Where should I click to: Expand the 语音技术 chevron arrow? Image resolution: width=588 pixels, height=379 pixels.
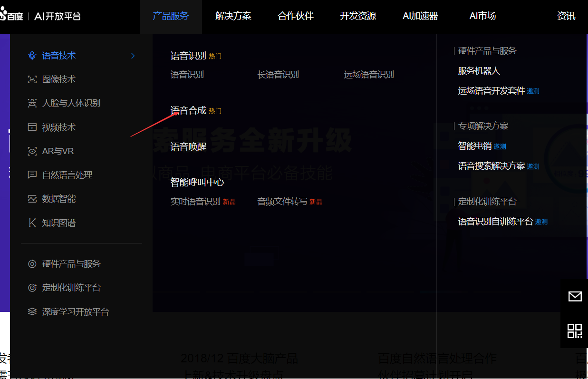(133, 56)
